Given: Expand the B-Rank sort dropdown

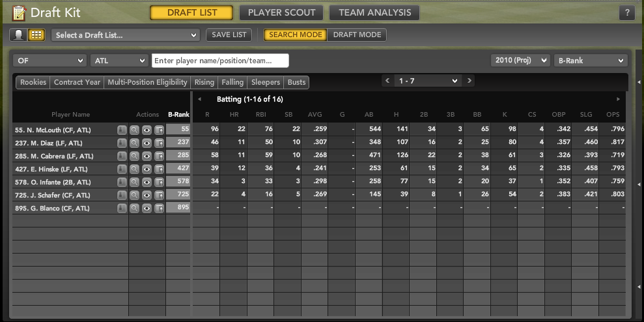Looking at the screenshot, I should (x=590, y=61).
